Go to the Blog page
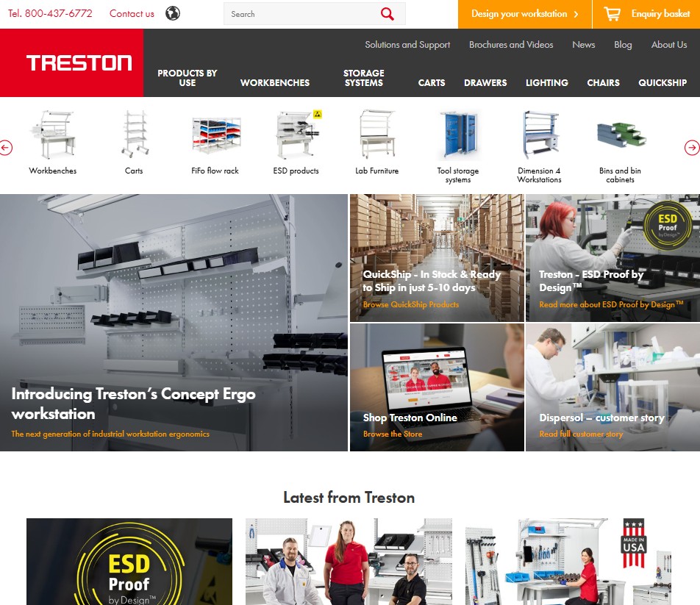This screenshot has height=605, width=700. coord(623,45)
